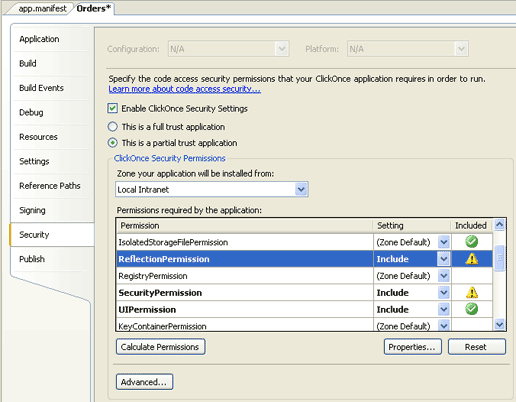Screen dimensions: 516x402
Task: Open the Publish page in sidebar
Action: pos(32,259)
